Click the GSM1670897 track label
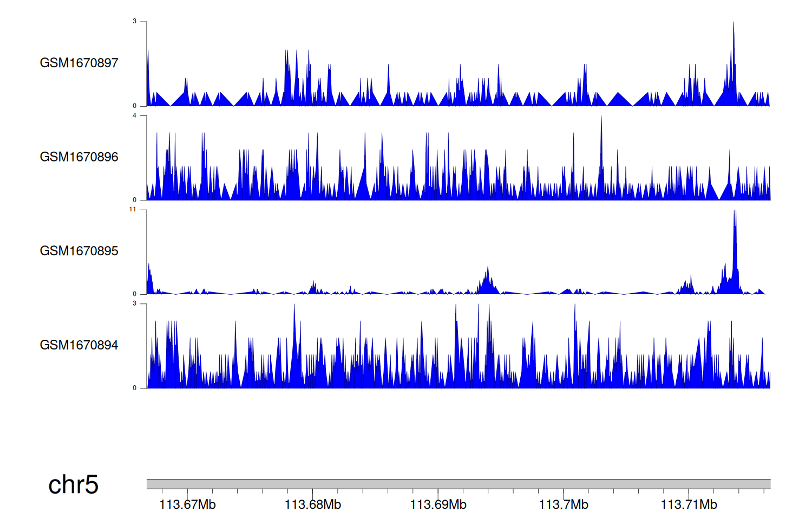812x531 pixels. click(x=79, y=63)
